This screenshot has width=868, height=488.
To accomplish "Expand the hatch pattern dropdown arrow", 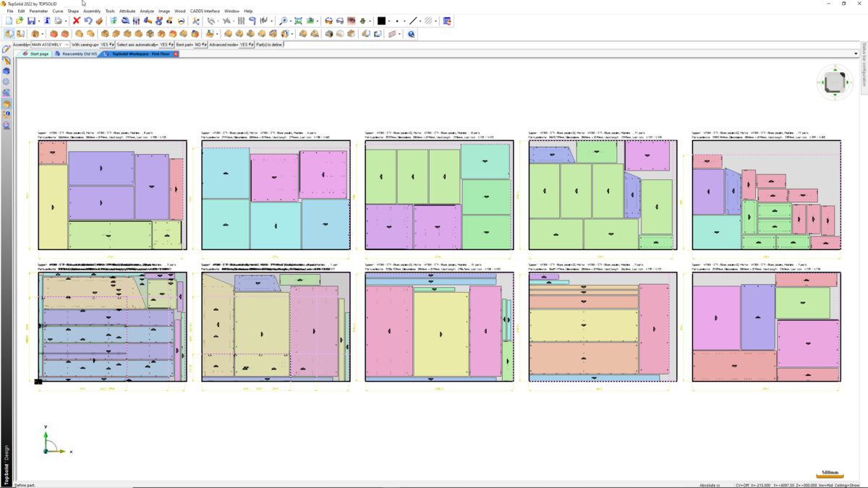I will point(436,21).
